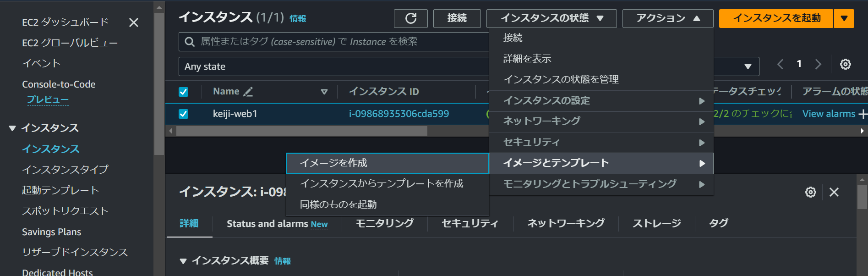Switch to the セキュリティ tab
This screenshot has width=868, height=276.
coord(470,223)
